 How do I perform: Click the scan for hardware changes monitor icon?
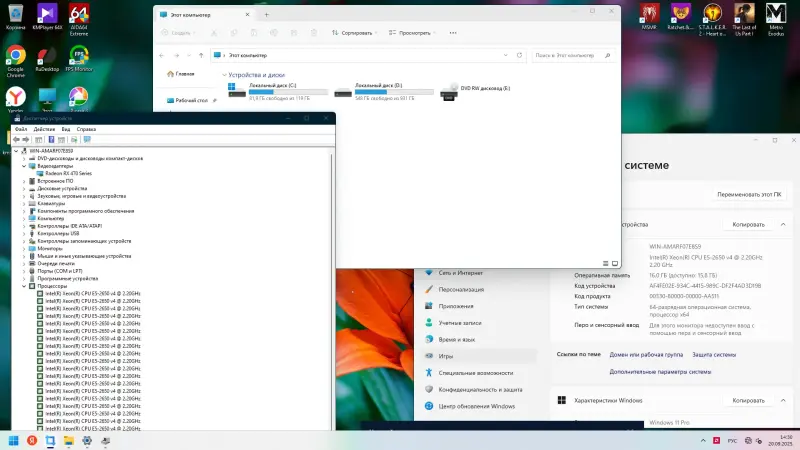pos(87,139)
